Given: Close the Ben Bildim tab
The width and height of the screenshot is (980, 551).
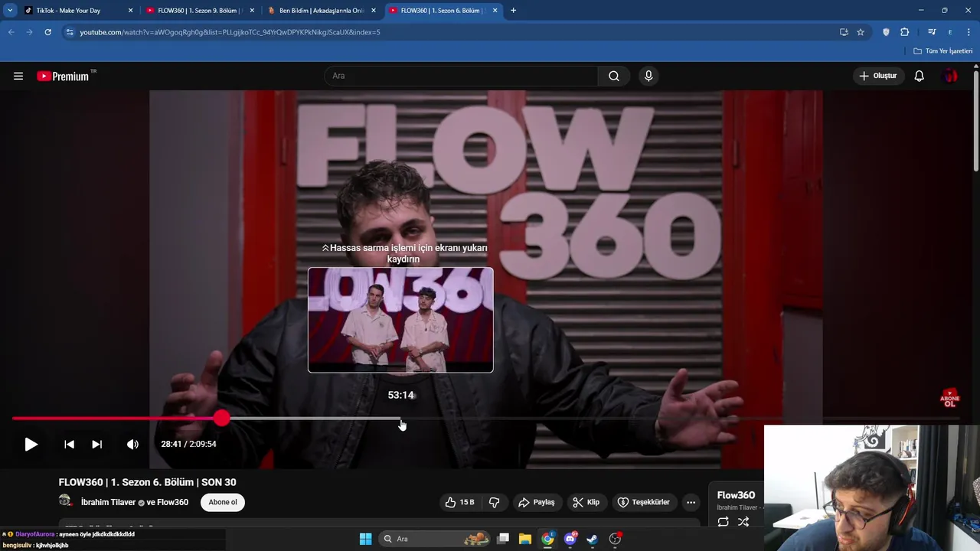Looking at the screenshot, I should 374,11.
